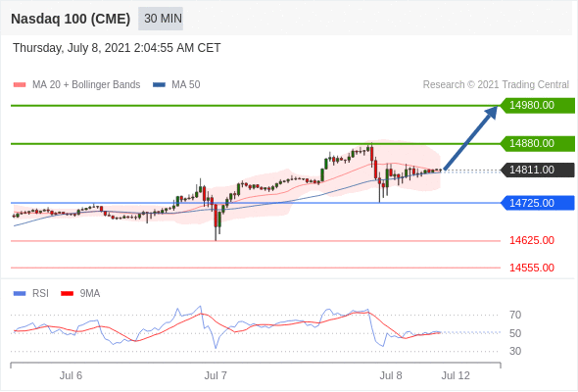578x392 pixels.
Task: Click the 14880.00 green price tag
Action: point(538,143)
